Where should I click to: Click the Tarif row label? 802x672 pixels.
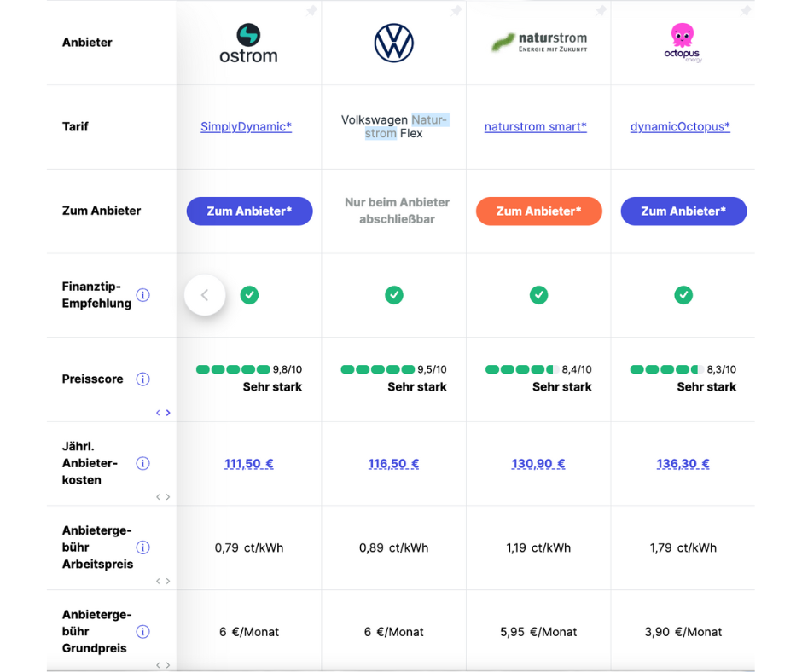coord(75,126)
